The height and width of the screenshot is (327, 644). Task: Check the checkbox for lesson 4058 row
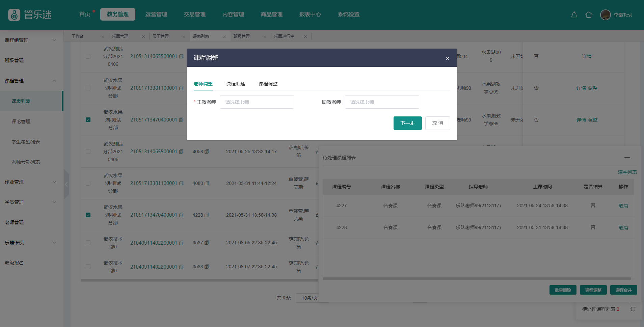click(x=88, y=152)
